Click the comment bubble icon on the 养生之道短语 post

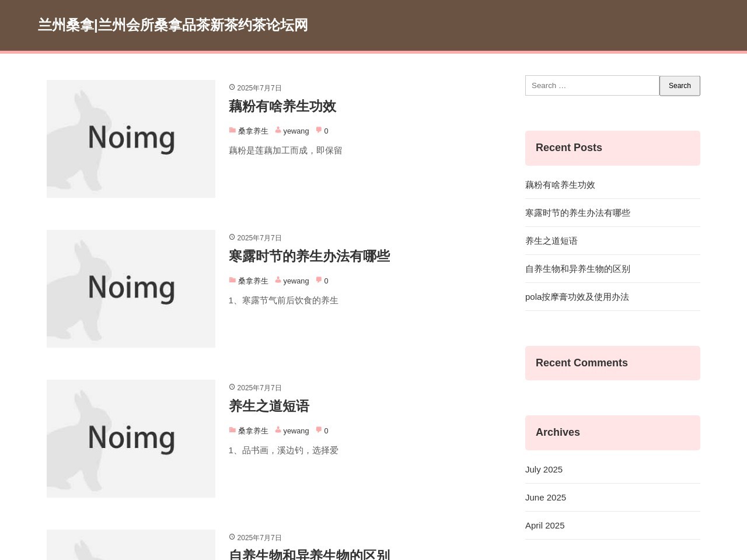(319, 430)
